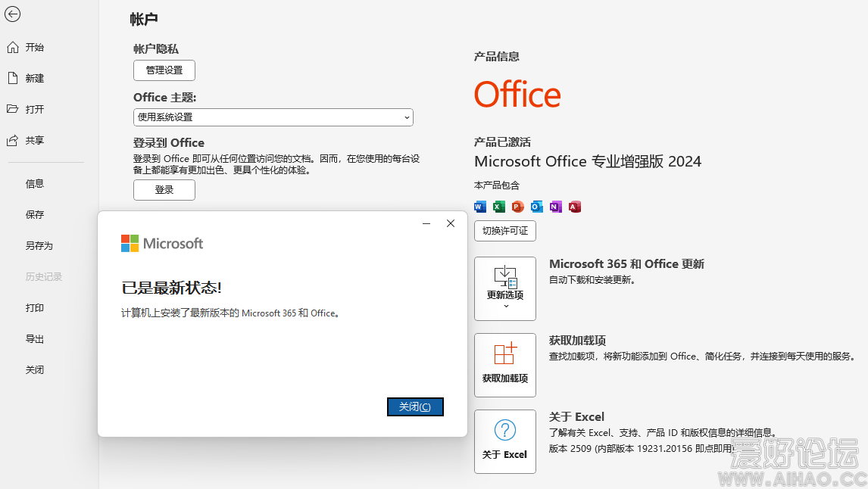Click the PowerPoint app icon
The height and width of the screenshot is (489, 868).
point(517,207)
